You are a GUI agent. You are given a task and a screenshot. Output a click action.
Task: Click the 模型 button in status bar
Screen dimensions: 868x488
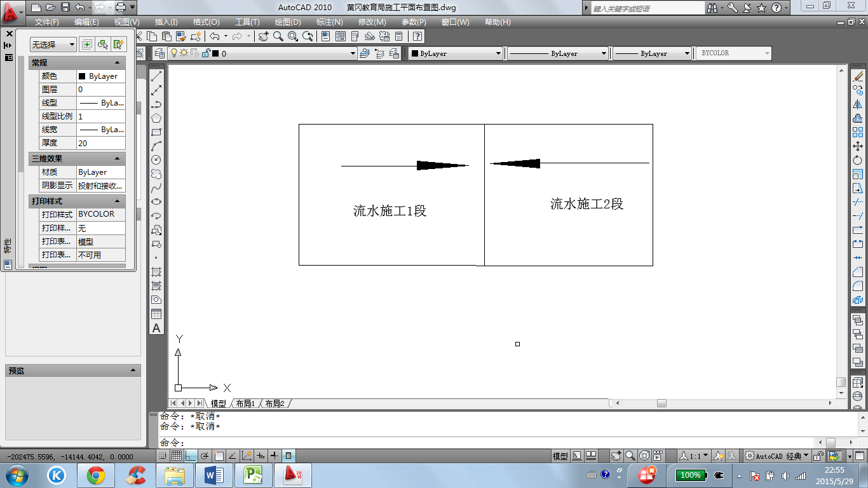[x=560, y=456]
